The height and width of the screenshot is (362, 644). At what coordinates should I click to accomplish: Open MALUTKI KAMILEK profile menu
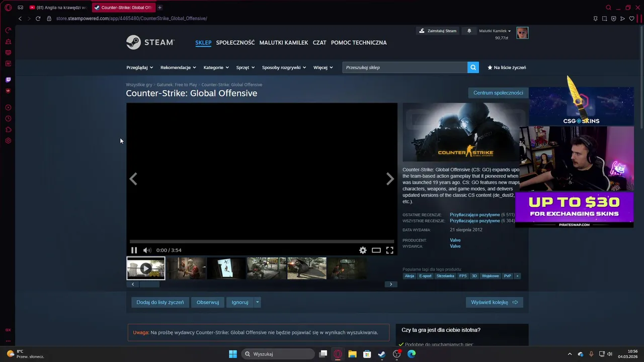pyautogui.click(x=284, y=43)
